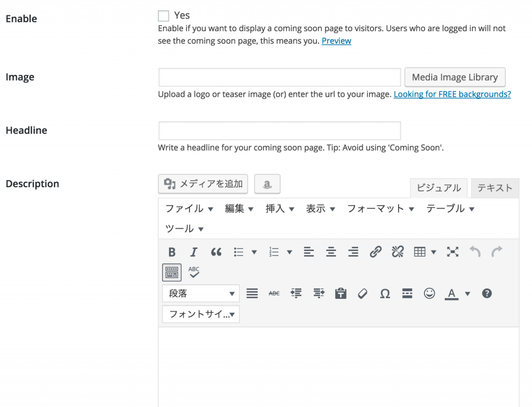Click into the Headline input field
This screenshot has height=407, width=532.
[279, 130]
